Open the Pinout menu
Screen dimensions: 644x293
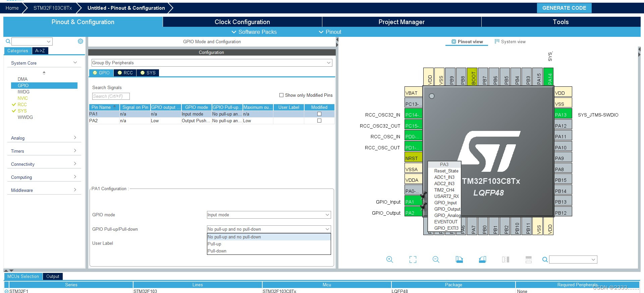click(330, 32)
